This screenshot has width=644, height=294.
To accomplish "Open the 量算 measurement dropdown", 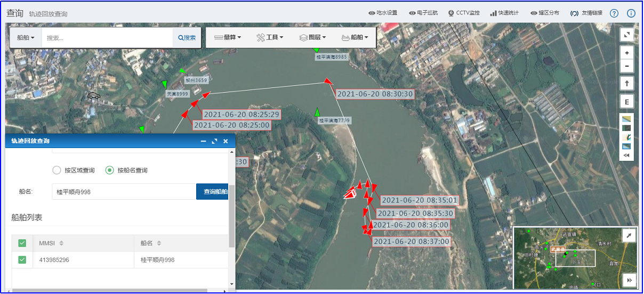I will (228, 38).
